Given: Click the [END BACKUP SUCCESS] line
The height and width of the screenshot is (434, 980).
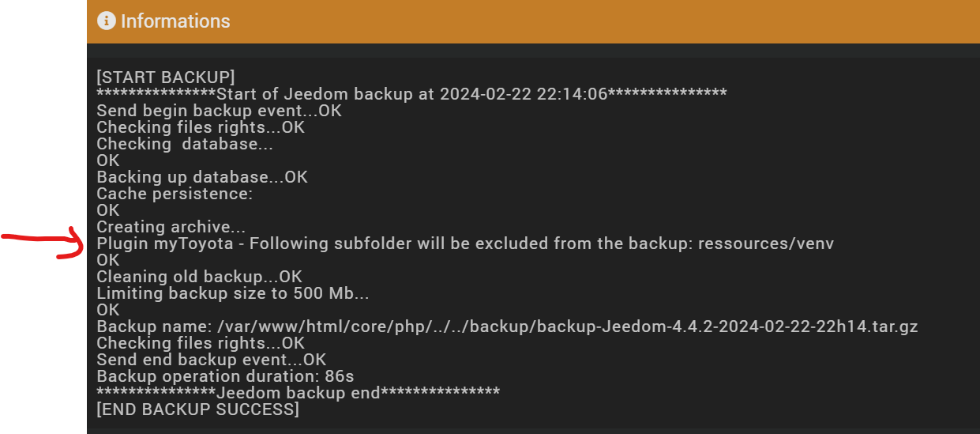Looking at the screenshot, I should [x=197, y=409].
